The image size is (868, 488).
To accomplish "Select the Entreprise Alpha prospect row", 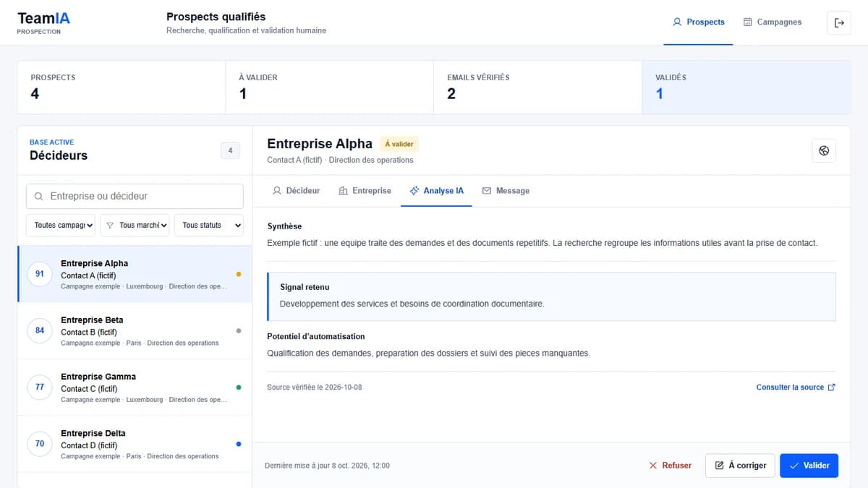I will point(135,274).
